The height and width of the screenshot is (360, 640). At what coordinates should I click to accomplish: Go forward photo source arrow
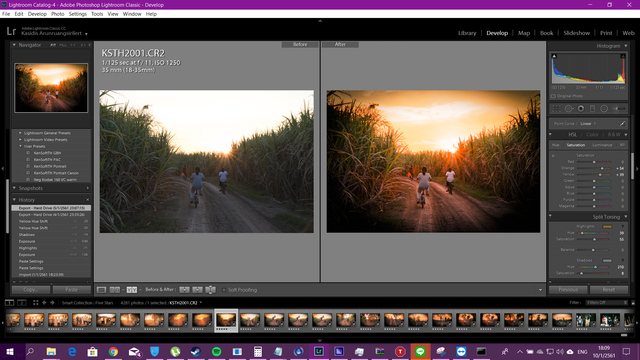[52, 302]
